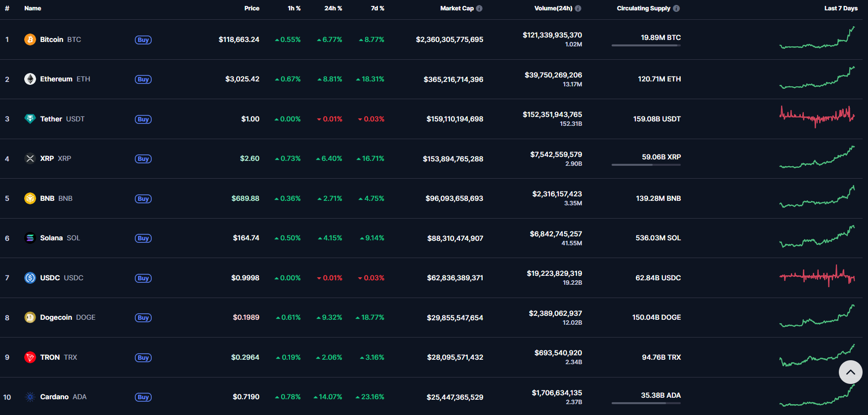Click the BNB coin logo icon
The height and width of the screenshot is (415, 868).
click(30, 198)
